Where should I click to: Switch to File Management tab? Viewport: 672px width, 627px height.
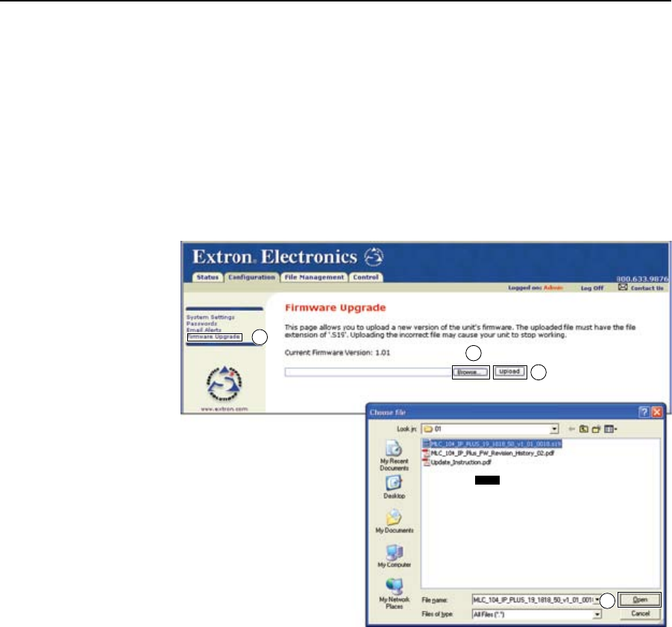pos(314,277)
